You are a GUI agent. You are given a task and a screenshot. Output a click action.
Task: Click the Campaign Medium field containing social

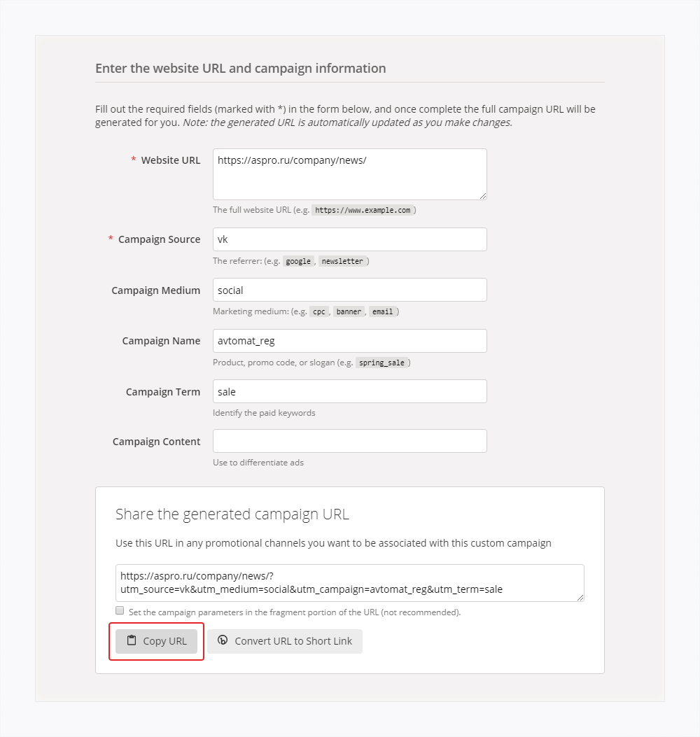349,290
